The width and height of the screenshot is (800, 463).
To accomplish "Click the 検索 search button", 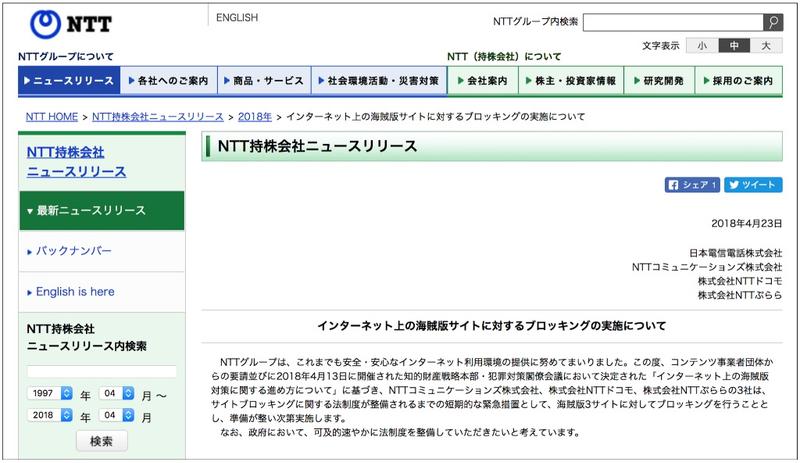I will coord(102,441).
